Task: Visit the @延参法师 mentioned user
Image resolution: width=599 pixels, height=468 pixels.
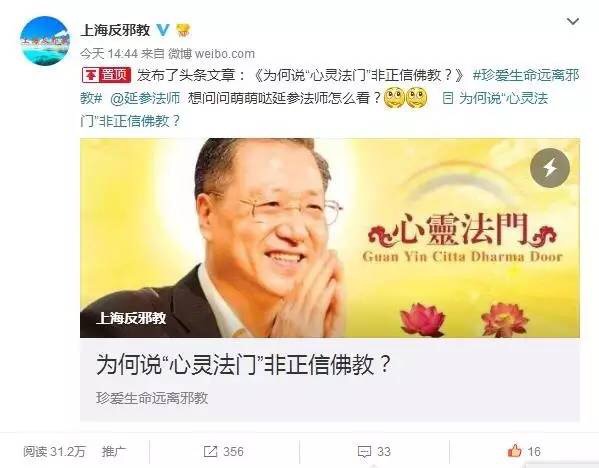Action: pyautogui.click(x=145, y=98)
